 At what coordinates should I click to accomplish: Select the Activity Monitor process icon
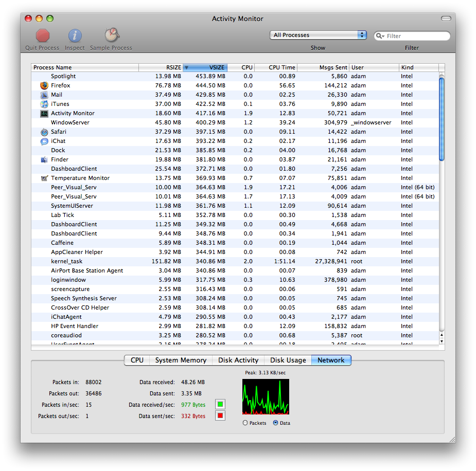click(44, 114)
